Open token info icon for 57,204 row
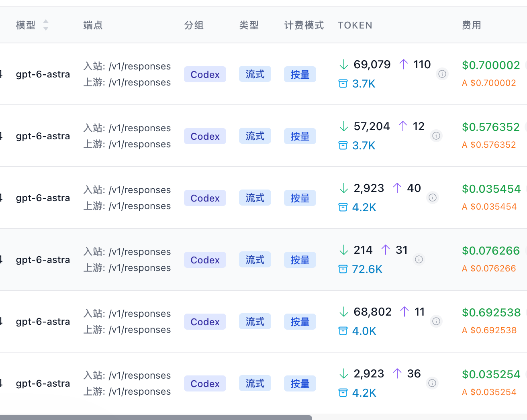 436,136
